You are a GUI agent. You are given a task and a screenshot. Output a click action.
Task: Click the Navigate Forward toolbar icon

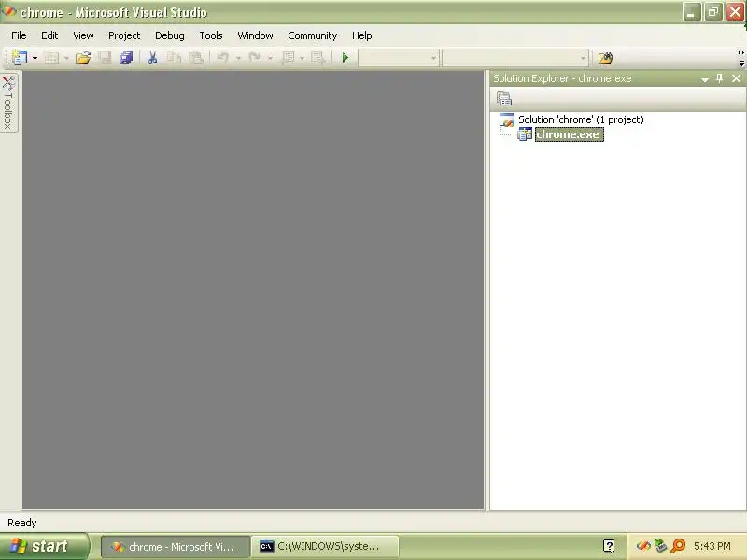(317, 58)
